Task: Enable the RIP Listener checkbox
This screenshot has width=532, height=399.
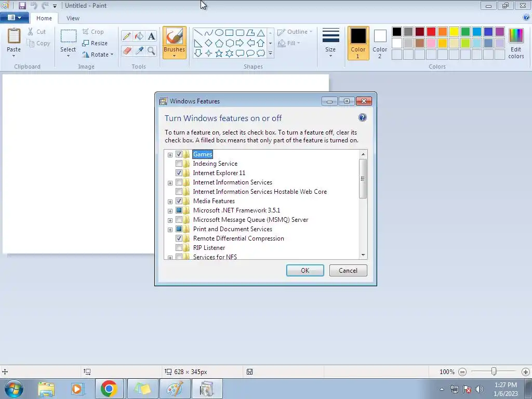Action: tap(179, 248)
